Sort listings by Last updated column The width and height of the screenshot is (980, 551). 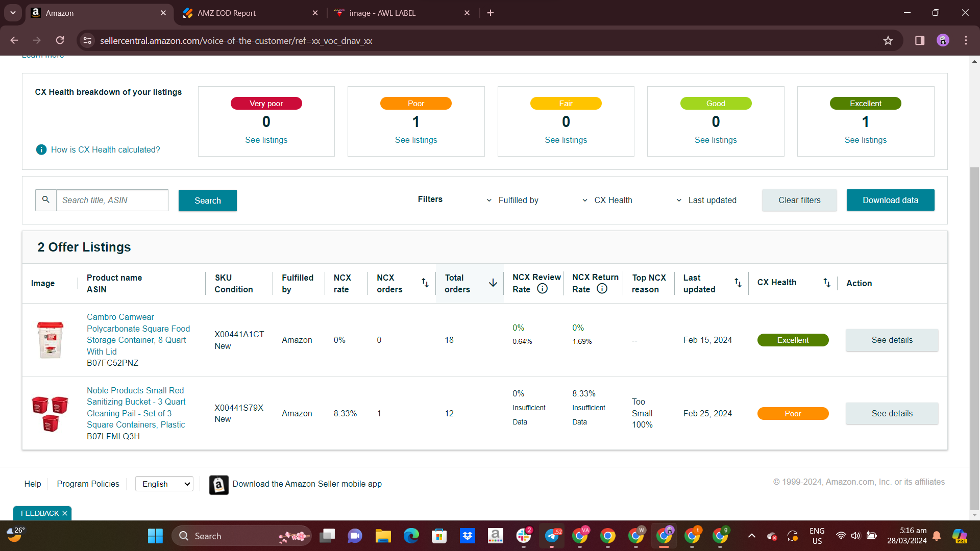pos(738,283)
